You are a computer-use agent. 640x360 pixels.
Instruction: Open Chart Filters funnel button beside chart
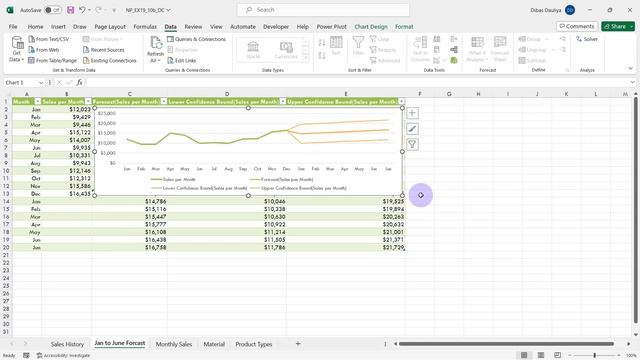(x=412, y=144)
